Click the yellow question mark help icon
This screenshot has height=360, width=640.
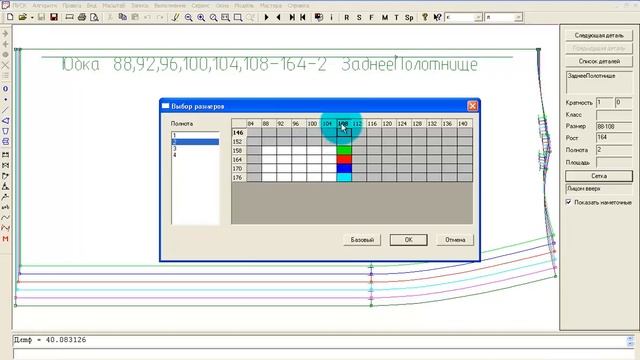(425, 17)
